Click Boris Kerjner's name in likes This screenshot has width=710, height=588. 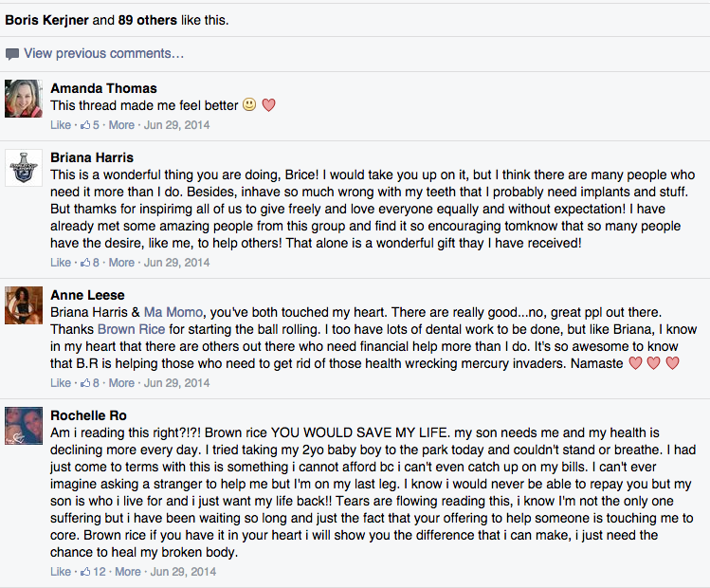pyautogui.click(x=46, y=19)
